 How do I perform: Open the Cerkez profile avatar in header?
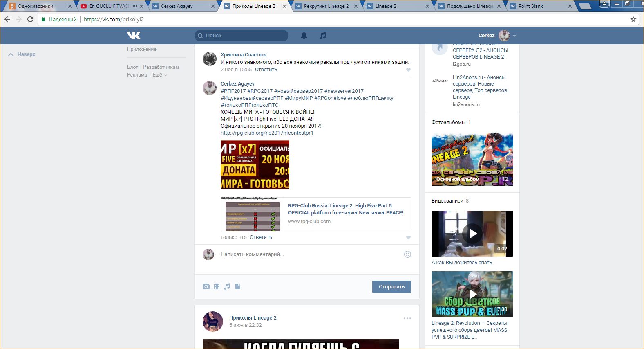pos(504,36)
